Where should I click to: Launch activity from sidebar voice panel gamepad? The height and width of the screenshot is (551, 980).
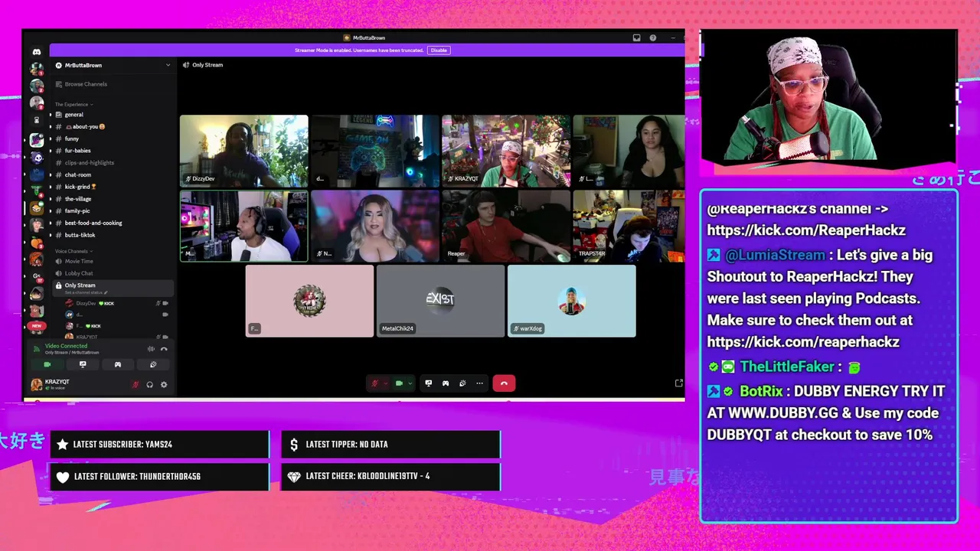[x=118, y=365]
